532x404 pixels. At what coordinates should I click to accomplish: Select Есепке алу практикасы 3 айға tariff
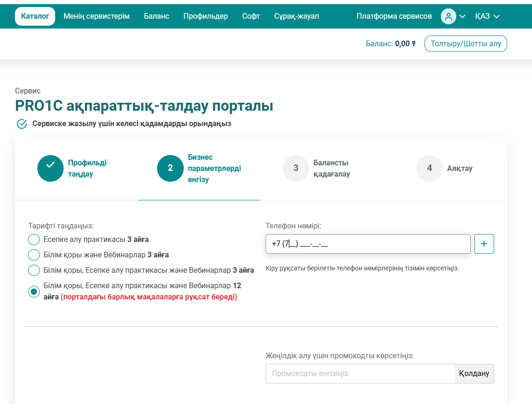coord(34,240)
